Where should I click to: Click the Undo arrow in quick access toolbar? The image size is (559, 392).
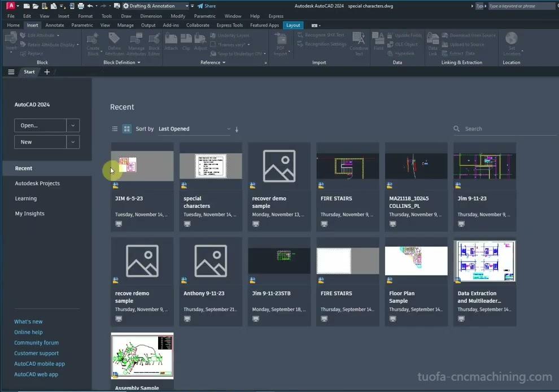pos(90,6)
